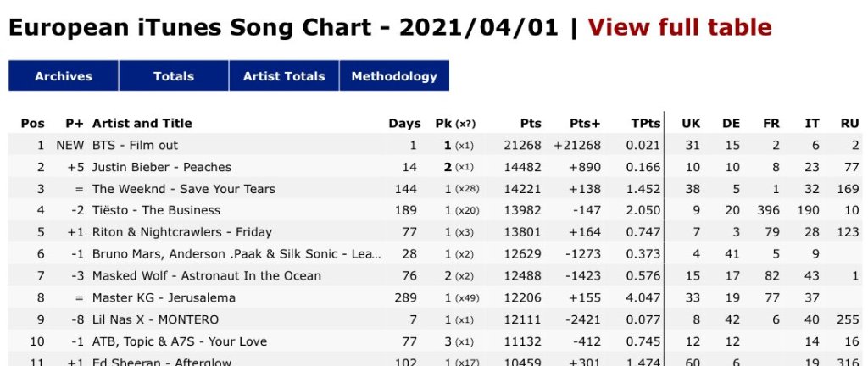Select the BTS - Film out row
868x366 pixels.
135,146
